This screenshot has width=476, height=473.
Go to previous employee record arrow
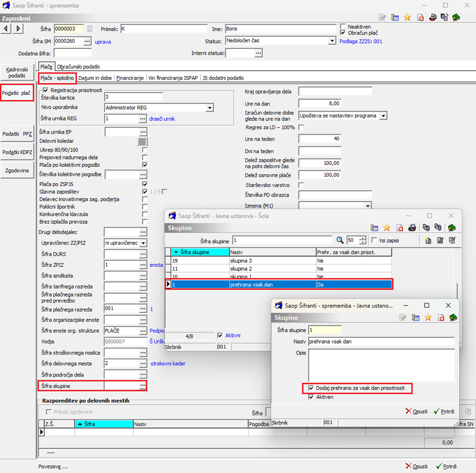tap(6, 29)
